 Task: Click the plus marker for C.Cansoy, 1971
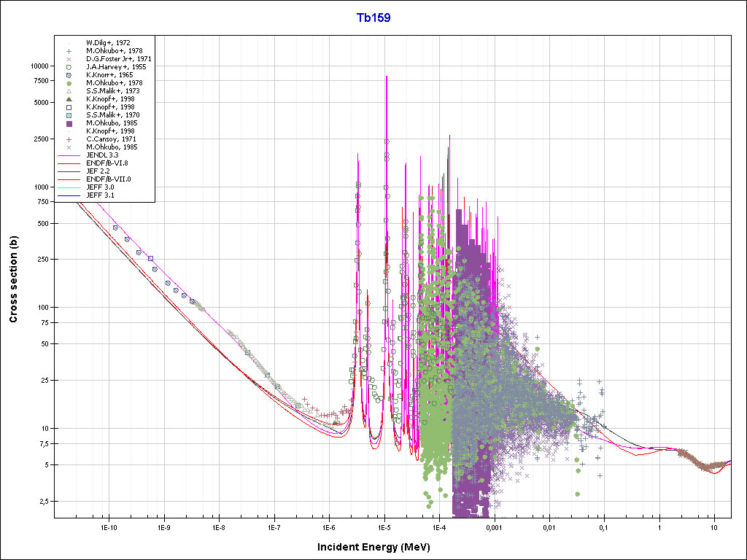pos(68,139)
